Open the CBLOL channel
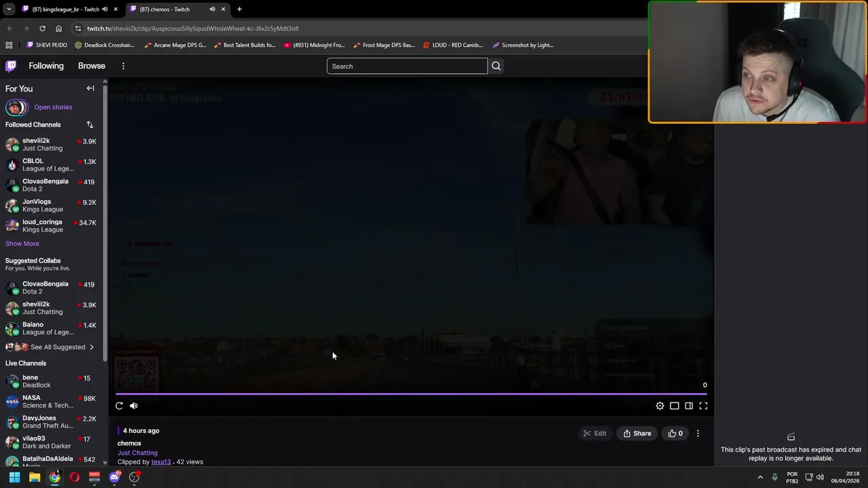 [51, 165]
